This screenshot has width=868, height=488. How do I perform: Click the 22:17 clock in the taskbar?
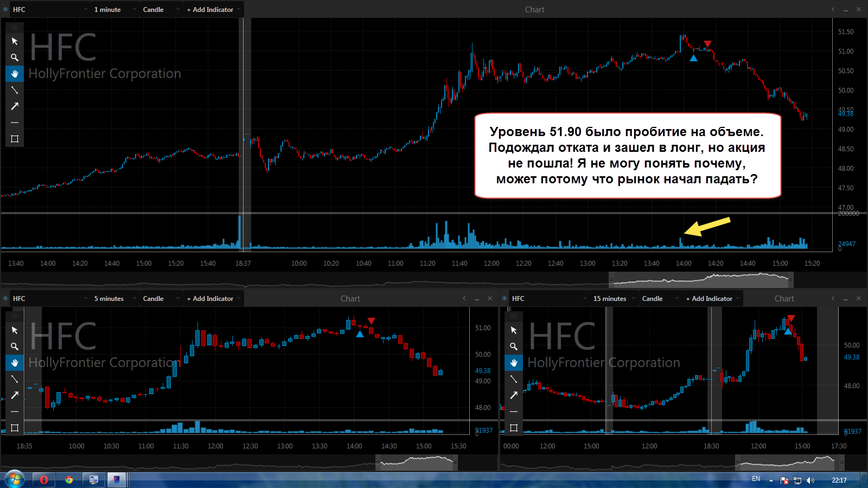pos(839,480)
